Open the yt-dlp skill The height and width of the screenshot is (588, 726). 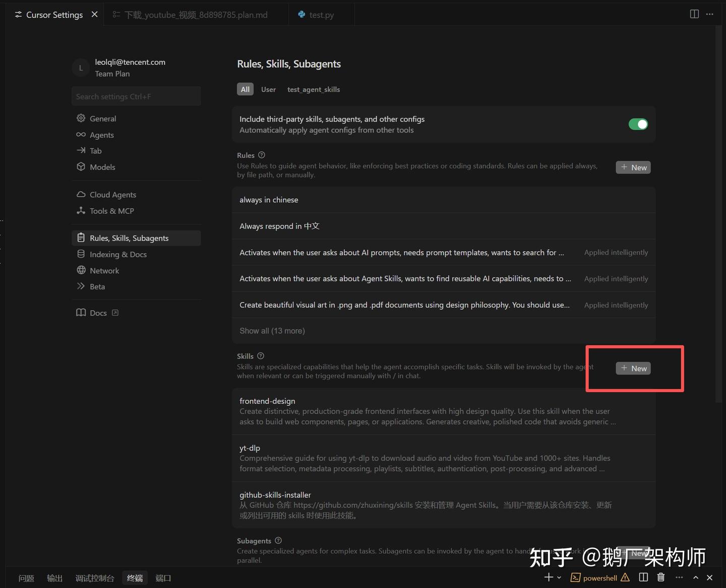(x=444, y=458)
